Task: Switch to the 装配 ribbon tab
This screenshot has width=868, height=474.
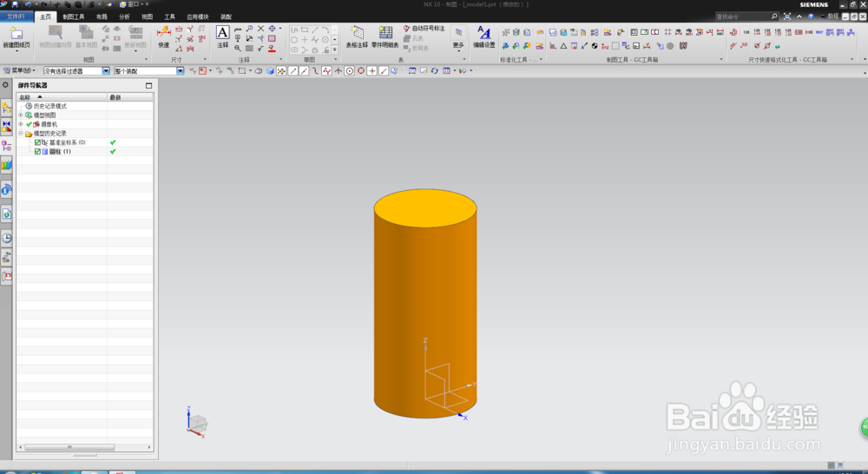Action: point(226,16)
